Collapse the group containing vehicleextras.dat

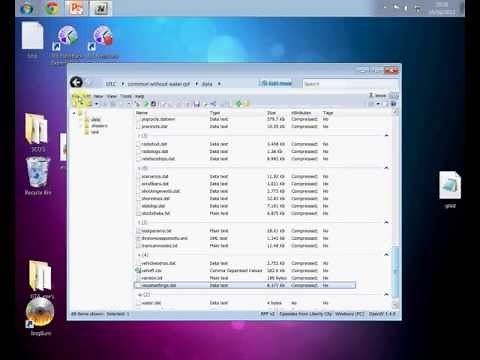[x=386, y=255]
